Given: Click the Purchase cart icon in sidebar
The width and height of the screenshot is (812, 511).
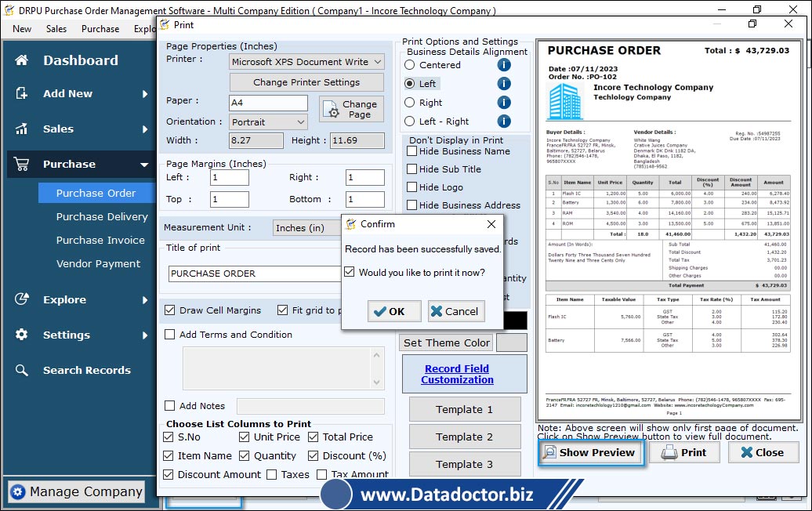Looking at the screenshot, I should (21, 164).
